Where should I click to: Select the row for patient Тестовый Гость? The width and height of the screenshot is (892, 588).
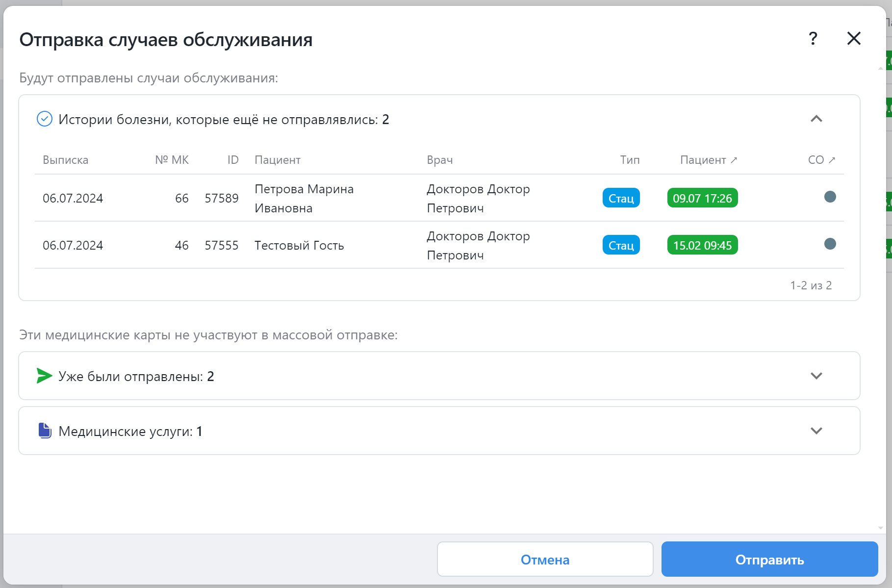(299, 245)
